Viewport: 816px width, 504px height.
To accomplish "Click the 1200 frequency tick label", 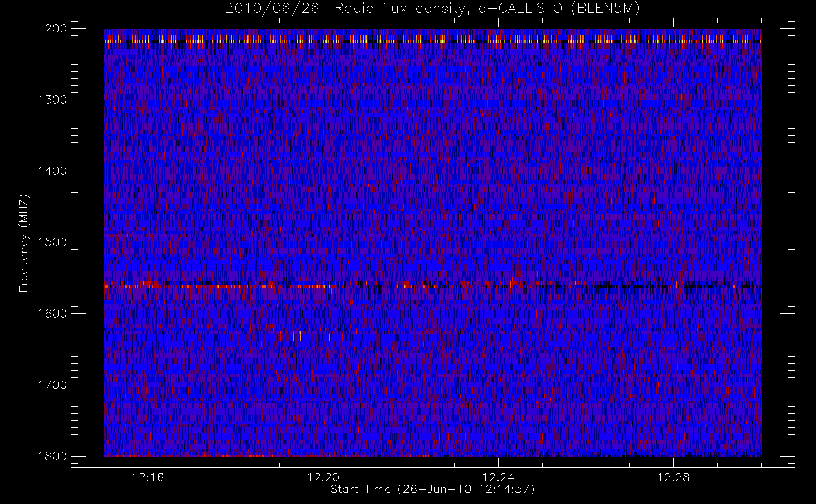I will pyautogui.click(x=52, y=29).
